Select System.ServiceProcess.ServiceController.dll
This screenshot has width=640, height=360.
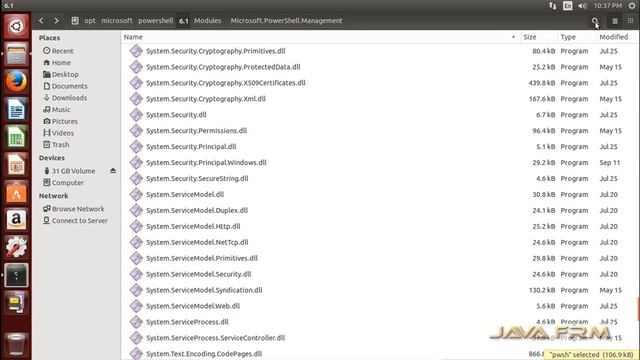tap(216, 338)
